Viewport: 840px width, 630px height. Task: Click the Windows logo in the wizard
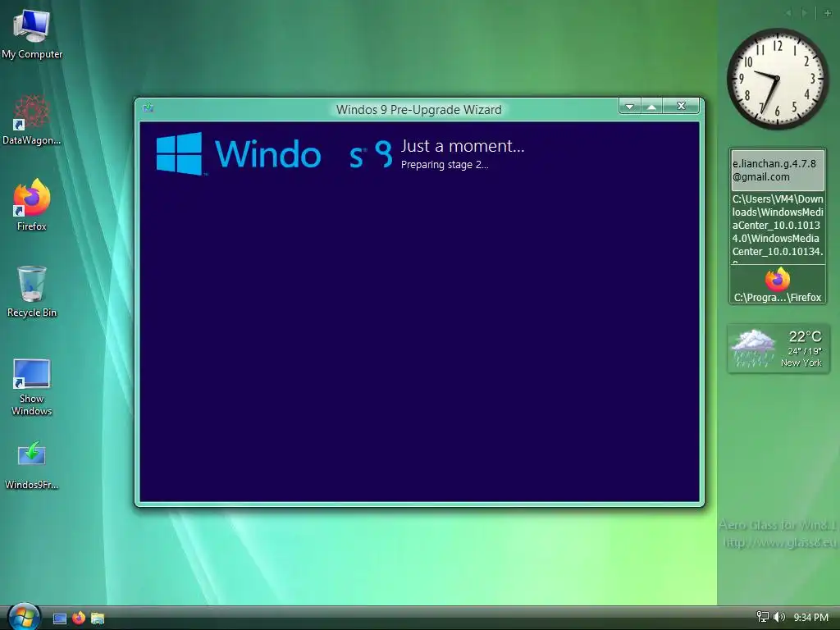(x=180, y=153)
